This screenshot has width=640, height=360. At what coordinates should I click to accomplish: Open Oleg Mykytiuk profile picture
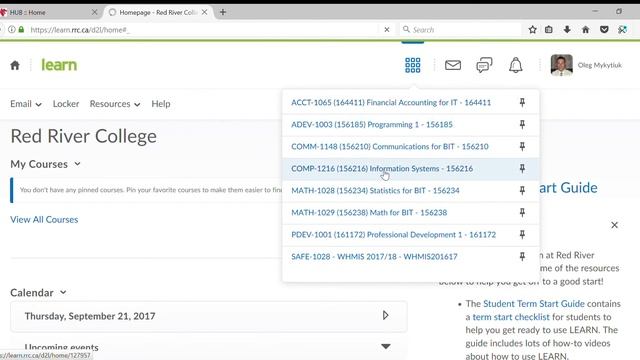click(562, 65)
